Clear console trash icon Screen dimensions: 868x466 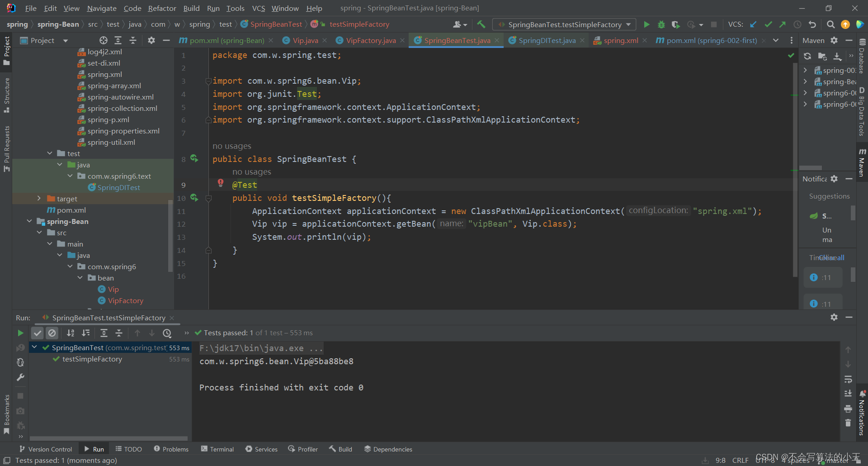pyautogui.click(x=848, y=423)
